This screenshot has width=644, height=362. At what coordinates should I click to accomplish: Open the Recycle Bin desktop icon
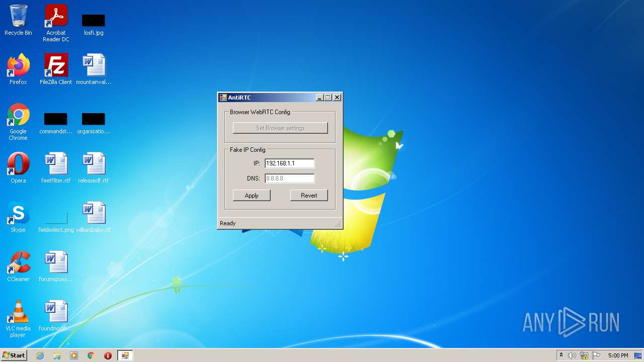[18, 20]
